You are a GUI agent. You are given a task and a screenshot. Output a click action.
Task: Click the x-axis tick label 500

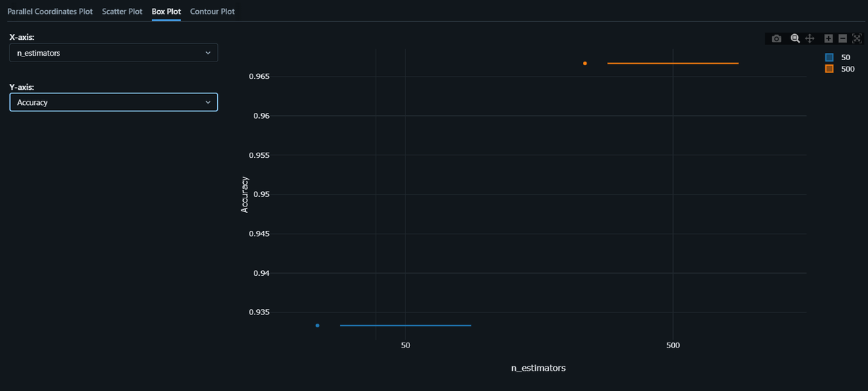pyautogui.click(x=673, y=345)
